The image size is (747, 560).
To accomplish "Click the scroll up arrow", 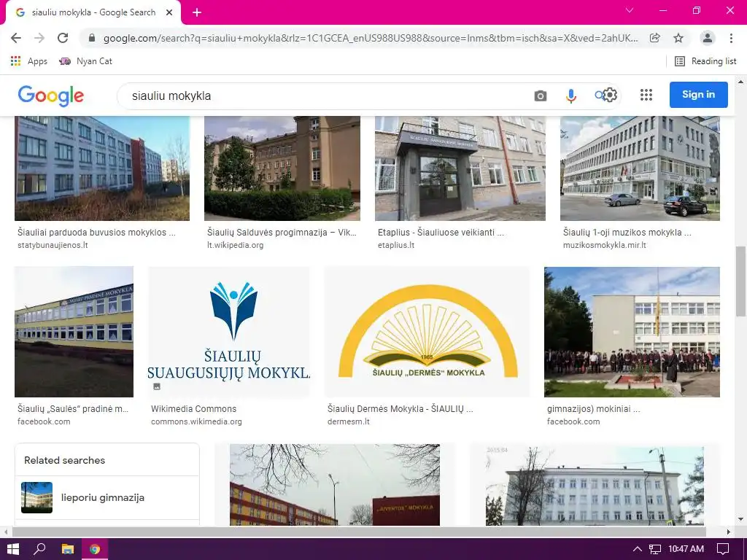I will (x=740, y=82).
